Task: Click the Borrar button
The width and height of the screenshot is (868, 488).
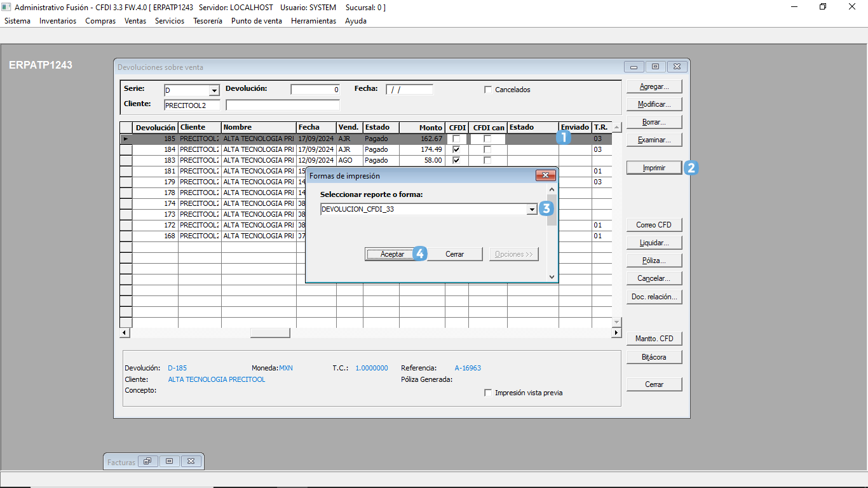Action: (654, 122)
